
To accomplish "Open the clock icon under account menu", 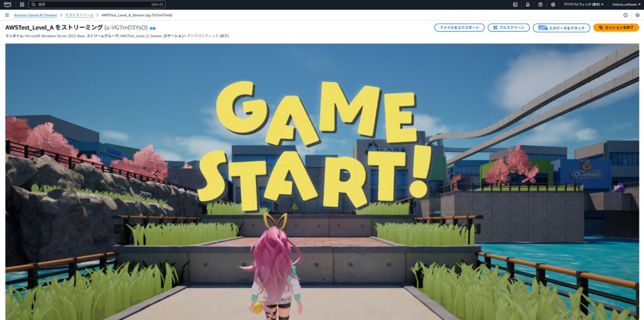I will [637, 15].
